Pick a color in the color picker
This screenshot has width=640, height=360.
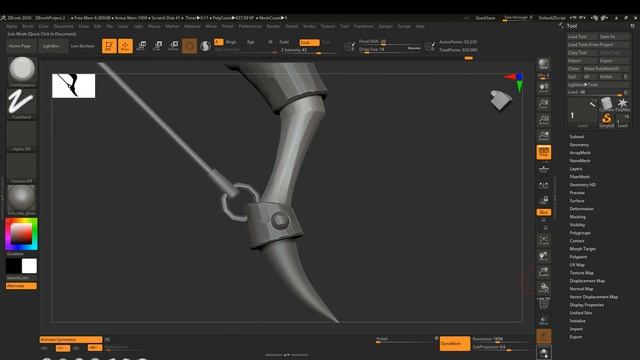coord(21,234)
